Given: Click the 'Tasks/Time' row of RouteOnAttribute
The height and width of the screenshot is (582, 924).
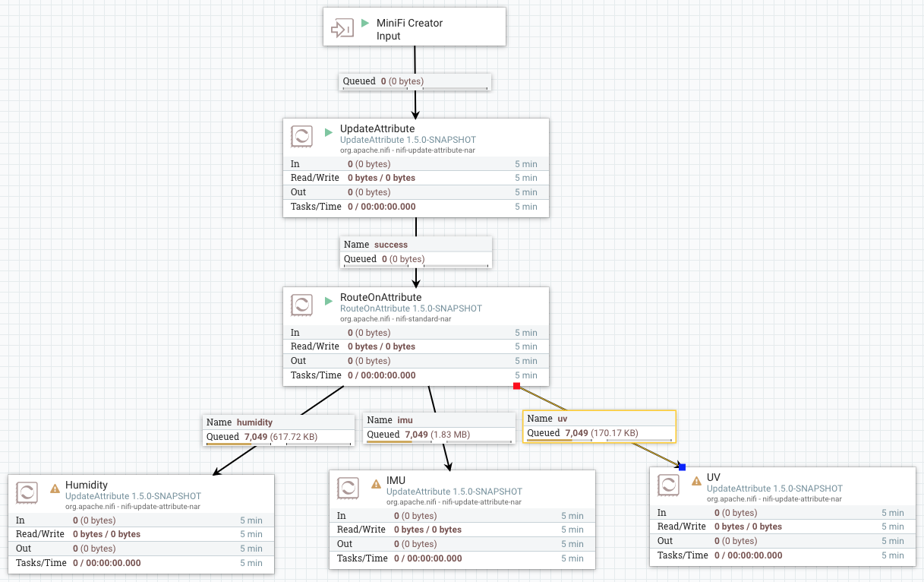Looking at the screenshot, I should [x=416, y=375].
